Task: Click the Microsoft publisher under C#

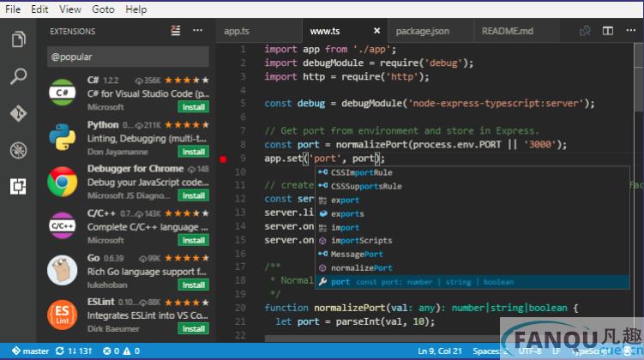Action: click(x=105, y=107)
